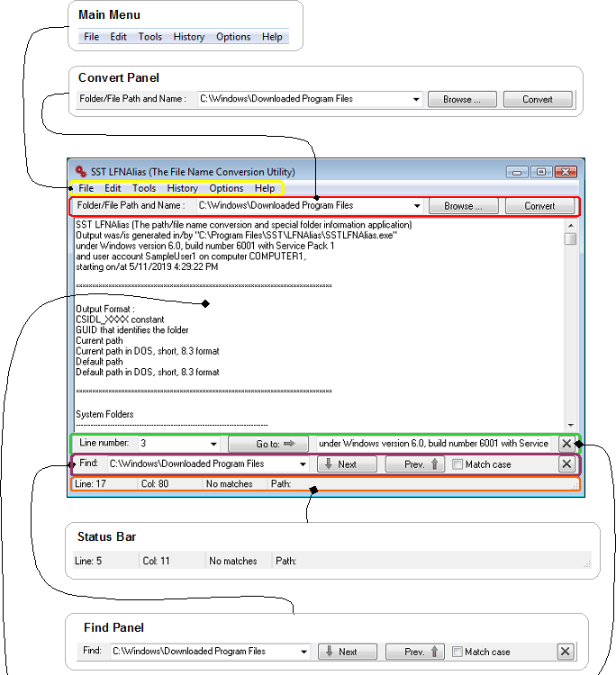Click the text area scrollbar up arrow
Viewport: 616px width, 675px height.
click(x=570, y=225)
